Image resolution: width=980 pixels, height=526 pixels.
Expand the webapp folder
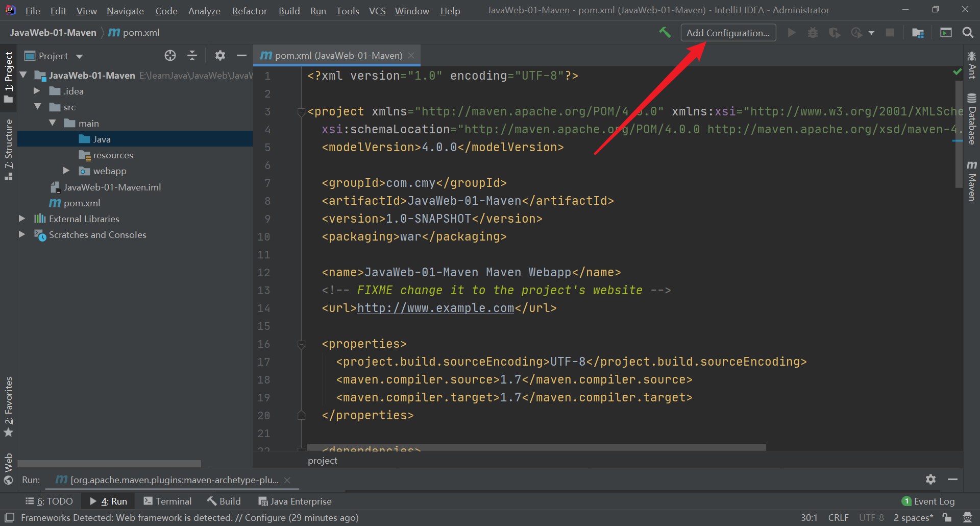pyautogui.click(x=66, y=171)
